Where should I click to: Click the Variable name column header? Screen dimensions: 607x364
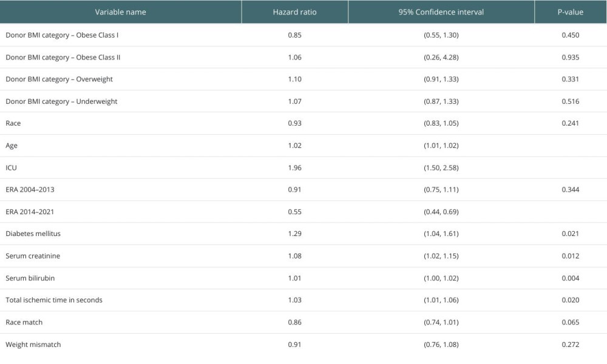[x=120, y=12]
